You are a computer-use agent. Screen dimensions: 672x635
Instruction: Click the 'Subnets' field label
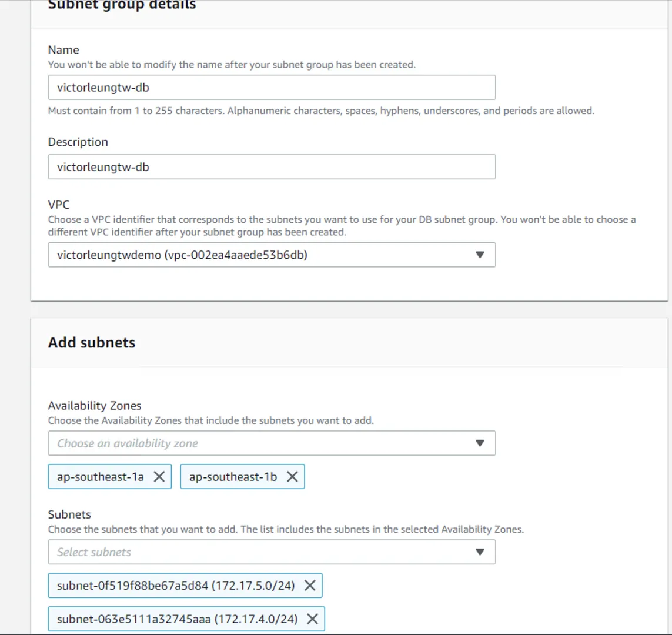click(x=69, y=514)
